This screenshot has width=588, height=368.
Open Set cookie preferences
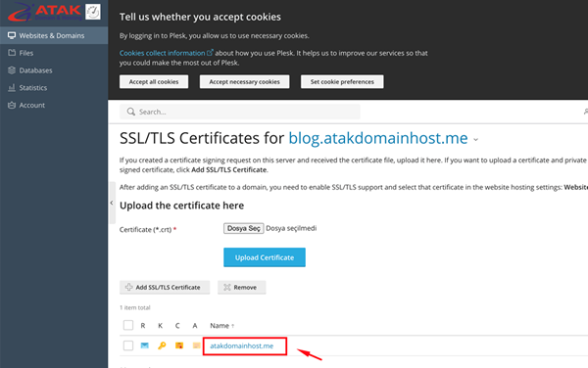click(342, 81)
